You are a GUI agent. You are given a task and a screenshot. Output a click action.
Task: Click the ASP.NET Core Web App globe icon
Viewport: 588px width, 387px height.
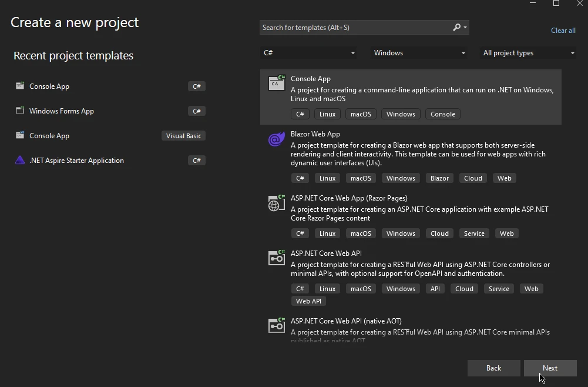tap(276, 203)
